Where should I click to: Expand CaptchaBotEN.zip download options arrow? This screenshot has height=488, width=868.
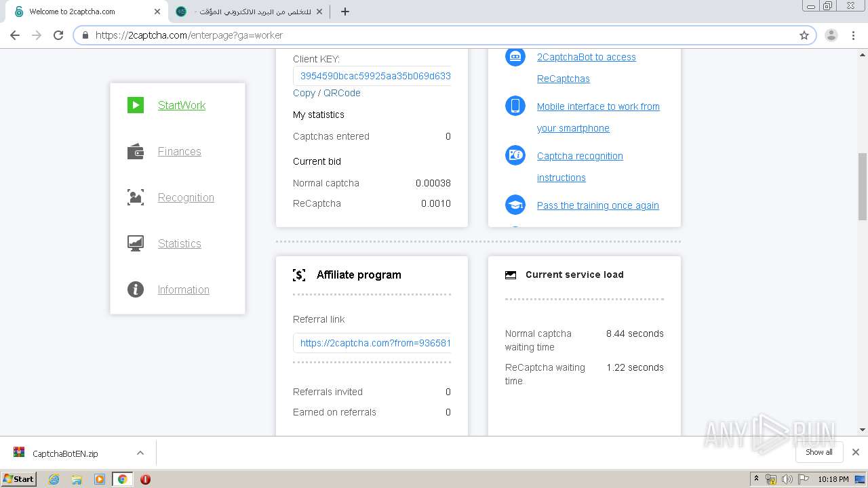point(140,453)
